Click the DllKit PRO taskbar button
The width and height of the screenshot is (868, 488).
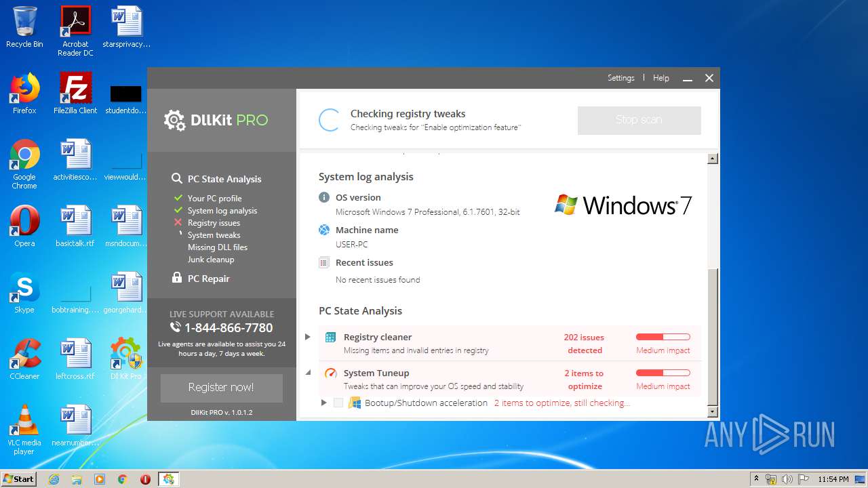tap(168, 479)
